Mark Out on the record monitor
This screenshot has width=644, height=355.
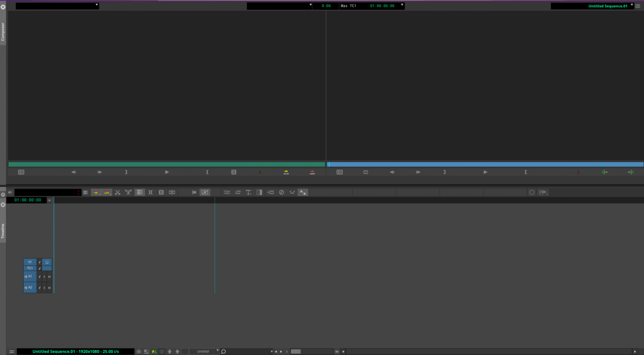[x=526, y=172]
